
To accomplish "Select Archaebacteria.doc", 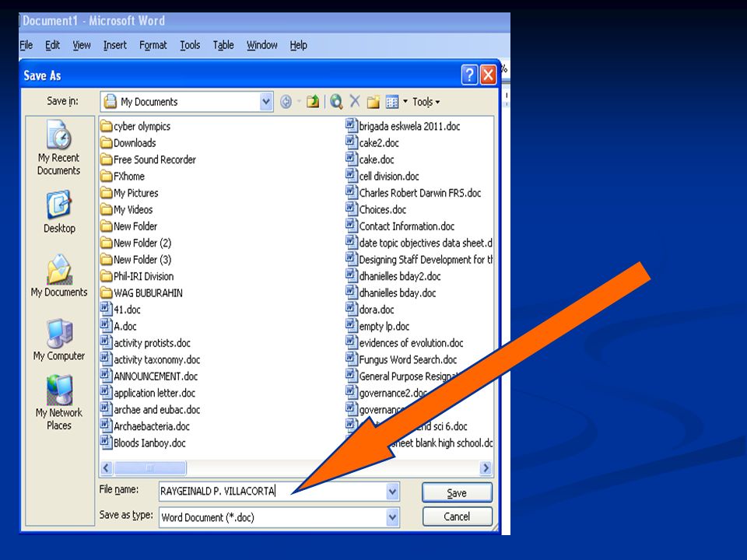I will tap(145, 426).
